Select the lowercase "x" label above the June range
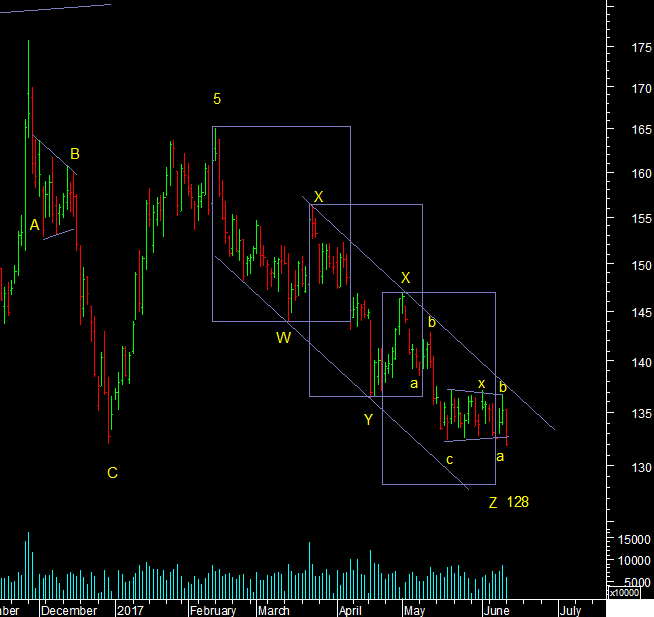Viewport: 654px width, 617px height. (481, 383)
